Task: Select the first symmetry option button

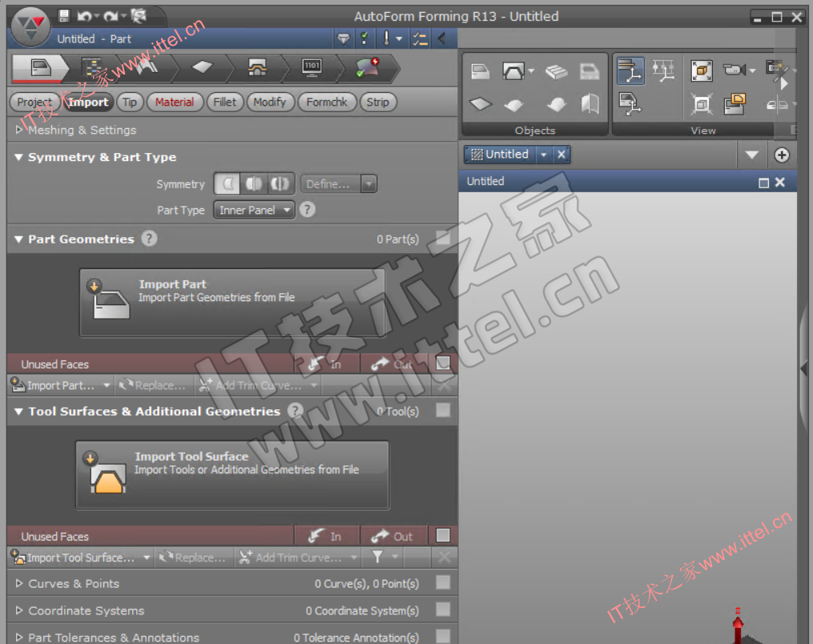Action: [x=228, y=184]
